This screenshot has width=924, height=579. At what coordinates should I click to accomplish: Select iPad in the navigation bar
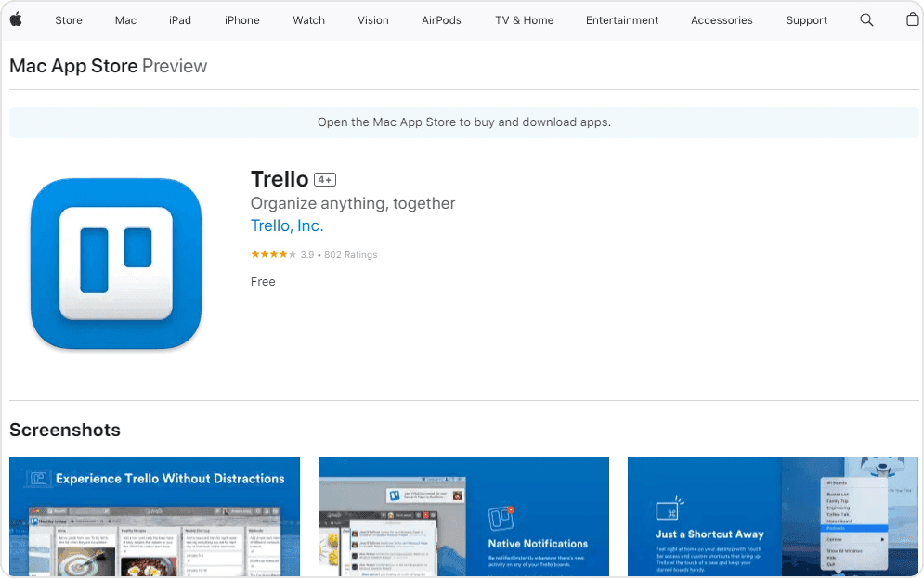[180, 20]
